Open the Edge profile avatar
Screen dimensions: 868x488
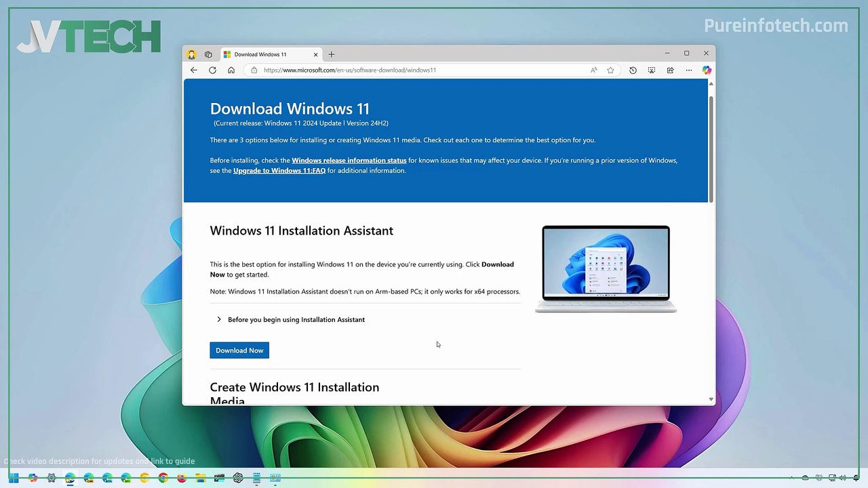[x=192, y=54]
